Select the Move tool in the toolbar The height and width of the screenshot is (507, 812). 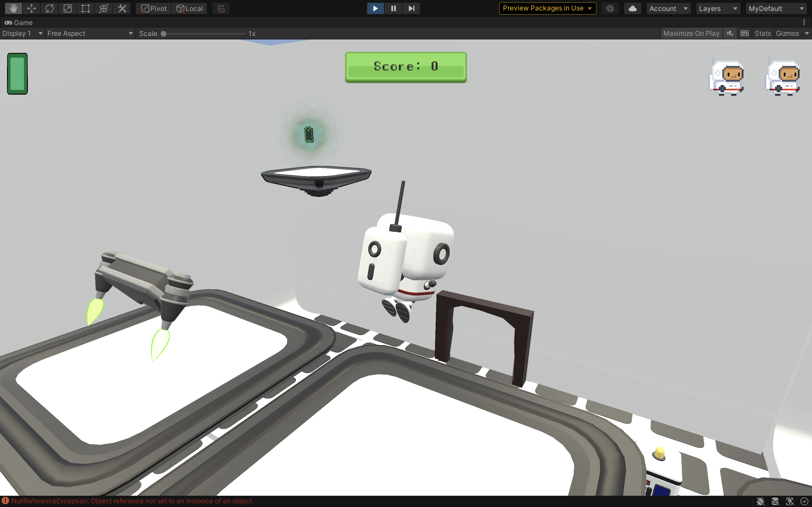point(32,8)
